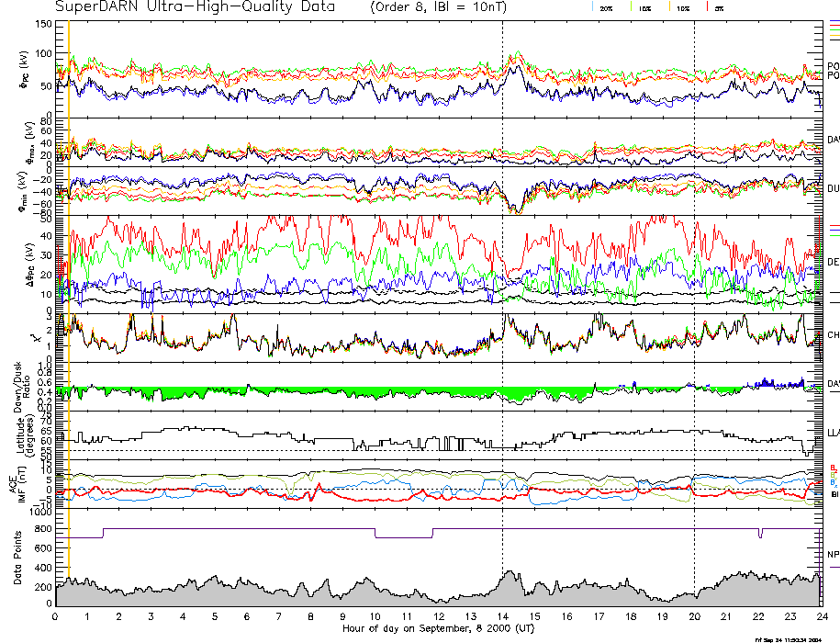Click the timestamp text in bottom-right corner
840x643 pixels.
tap(786, 639)
